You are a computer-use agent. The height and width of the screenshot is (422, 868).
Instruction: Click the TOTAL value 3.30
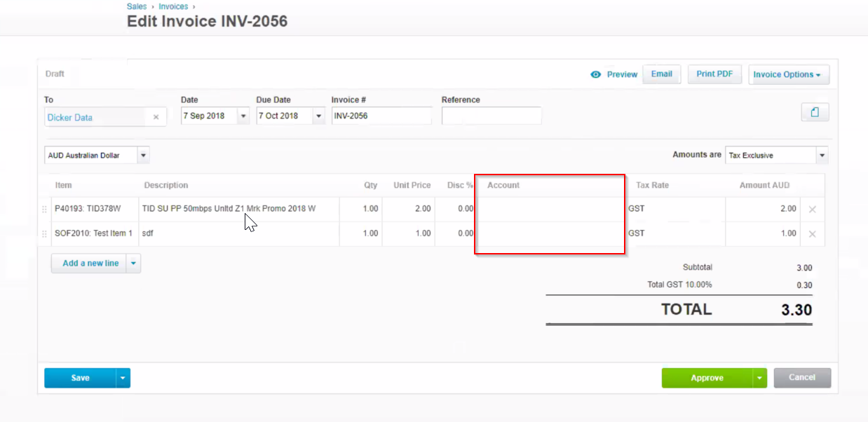pyautogui.click(x=796, y=310)
